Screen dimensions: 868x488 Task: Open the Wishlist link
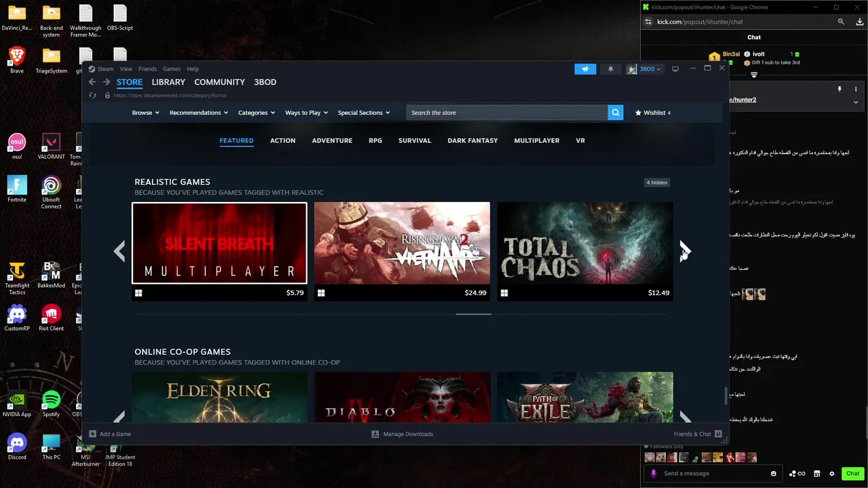point(652,113)
